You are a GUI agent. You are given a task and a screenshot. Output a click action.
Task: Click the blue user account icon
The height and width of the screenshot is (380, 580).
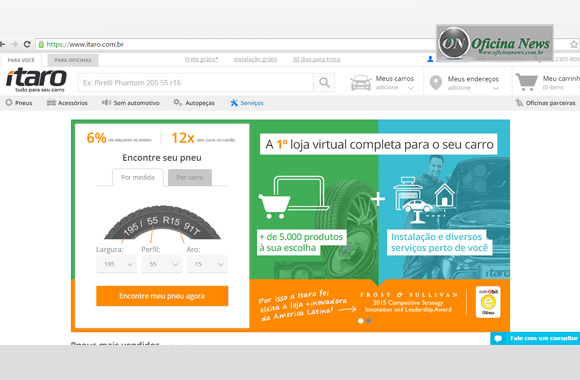point(430,59)
